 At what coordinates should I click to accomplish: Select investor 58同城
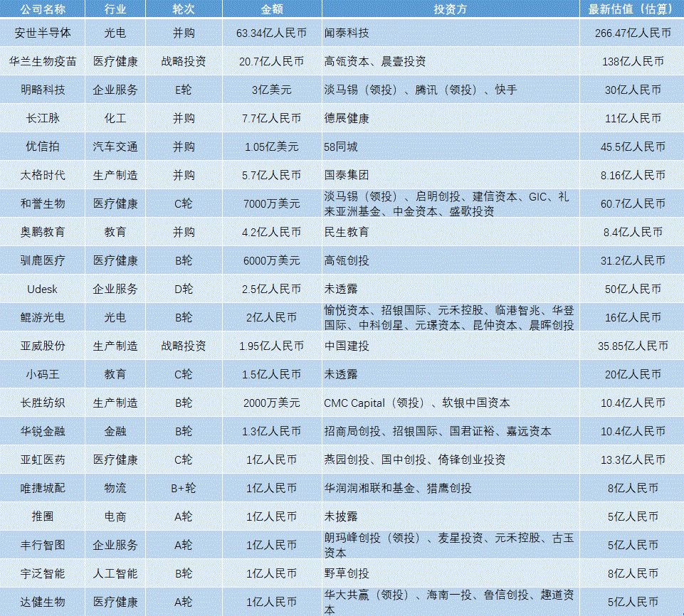(341, 147)
